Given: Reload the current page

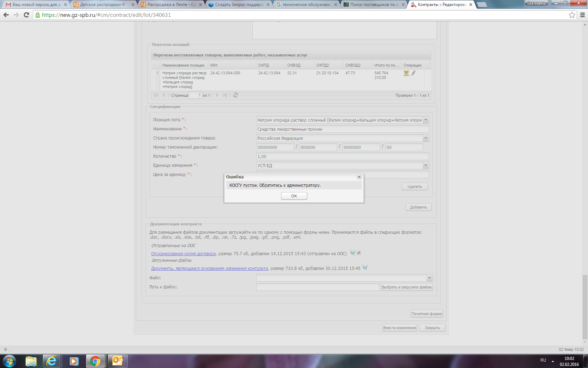Looking at the screenshot, I should point(26,15).
